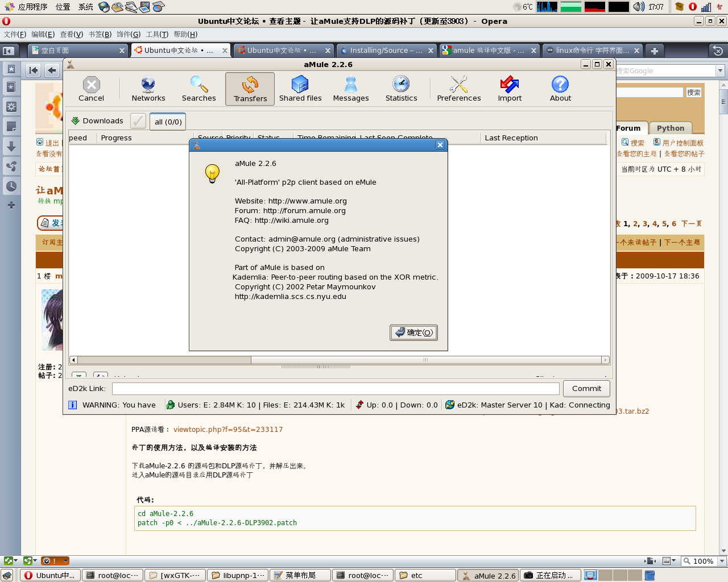Go to page 2 of the forum thread
The image size is (728, 582).
click(635, 223)
